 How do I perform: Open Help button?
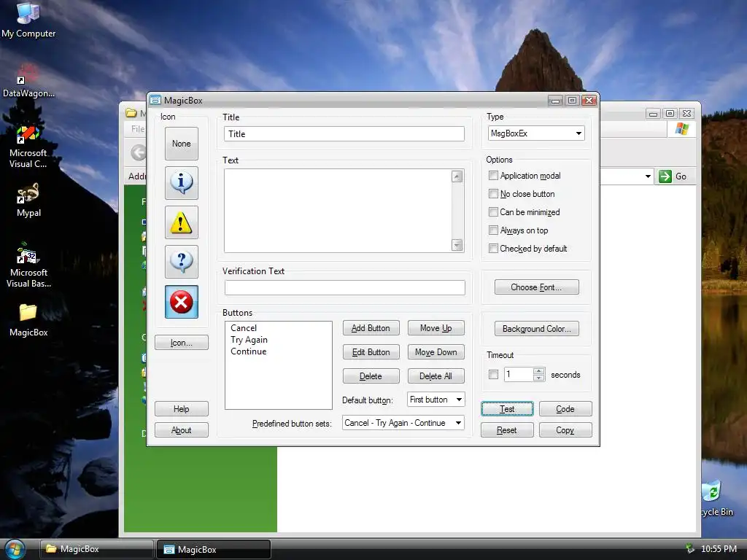coord(181,408)
